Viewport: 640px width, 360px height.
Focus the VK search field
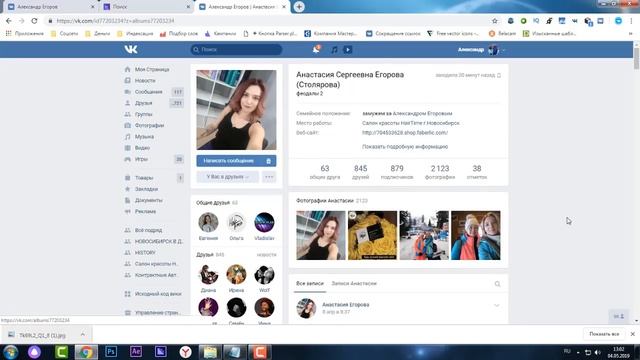[236, 49]
